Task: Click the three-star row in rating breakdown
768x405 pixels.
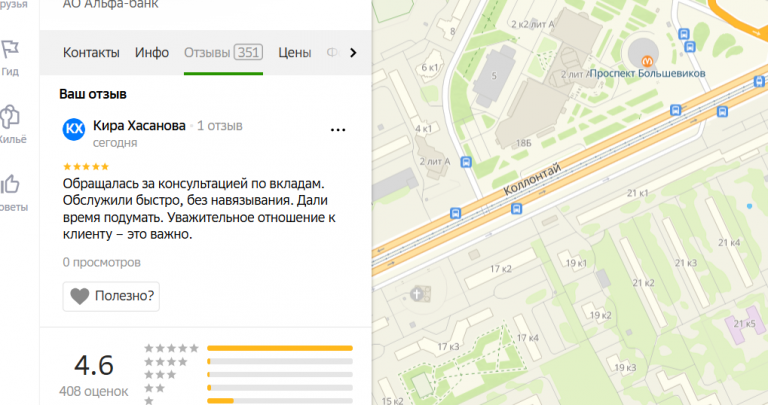Action: [248, 375]
